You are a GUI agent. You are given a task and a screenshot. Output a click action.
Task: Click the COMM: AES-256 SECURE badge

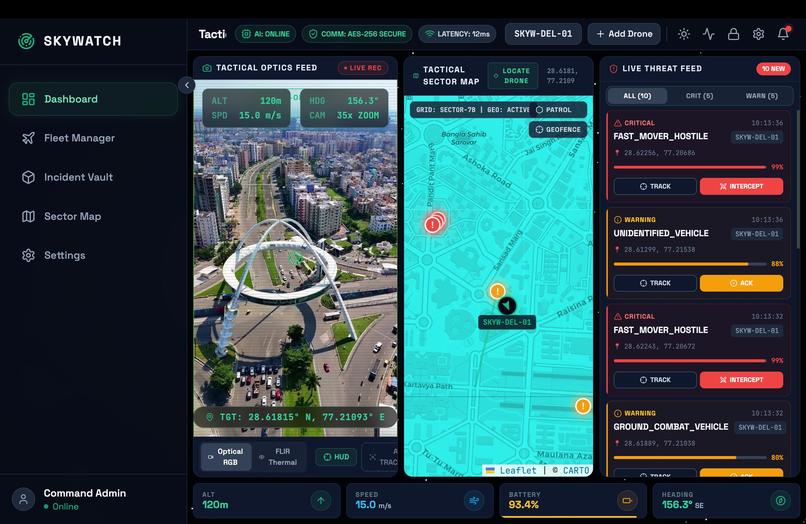coord(357,34)
